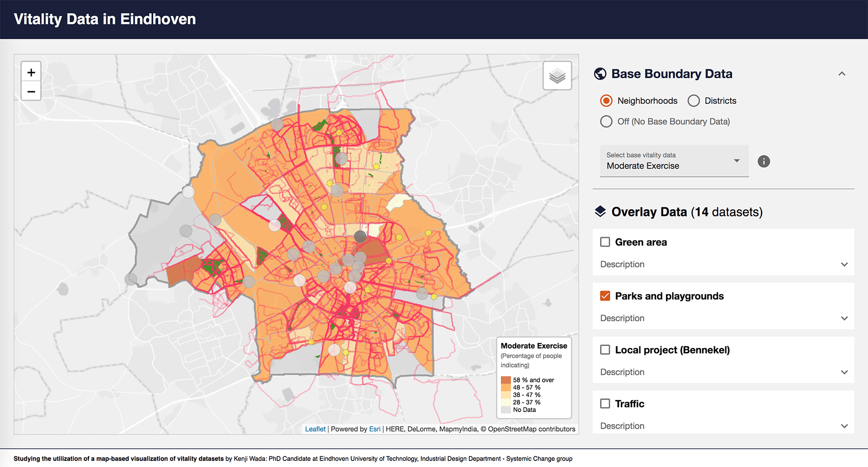Viewport: 868px width, 467px height.
Task: Click the Vitality Data in Eindhoven title
Action: pyautogui.click(x=105, y=19)
